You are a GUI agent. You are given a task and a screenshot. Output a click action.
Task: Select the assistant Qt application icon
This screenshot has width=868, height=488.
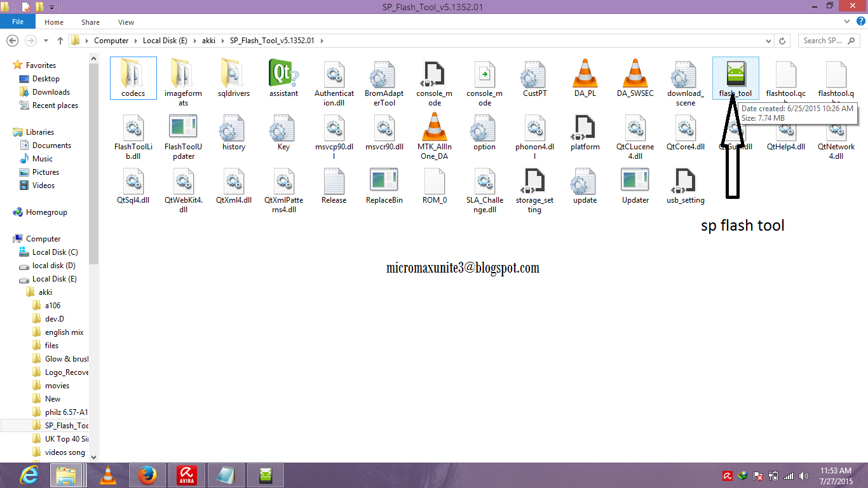click(283, 72)
